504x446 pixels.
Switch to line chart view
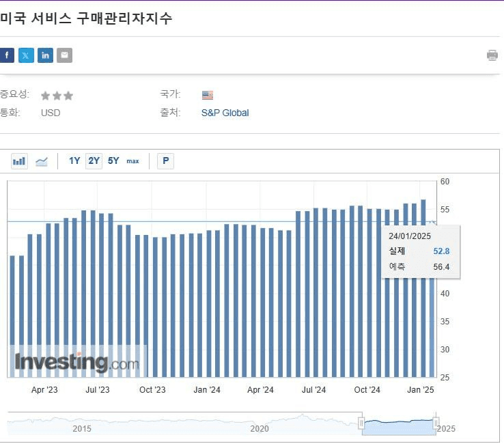click(42, 161)
